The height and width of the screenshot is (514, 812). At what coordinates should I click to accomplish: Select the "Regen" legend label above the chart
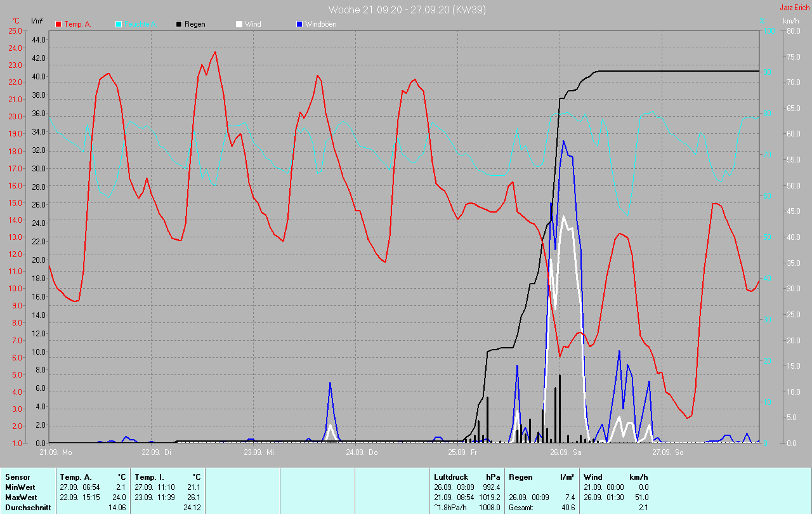(195, 24)
